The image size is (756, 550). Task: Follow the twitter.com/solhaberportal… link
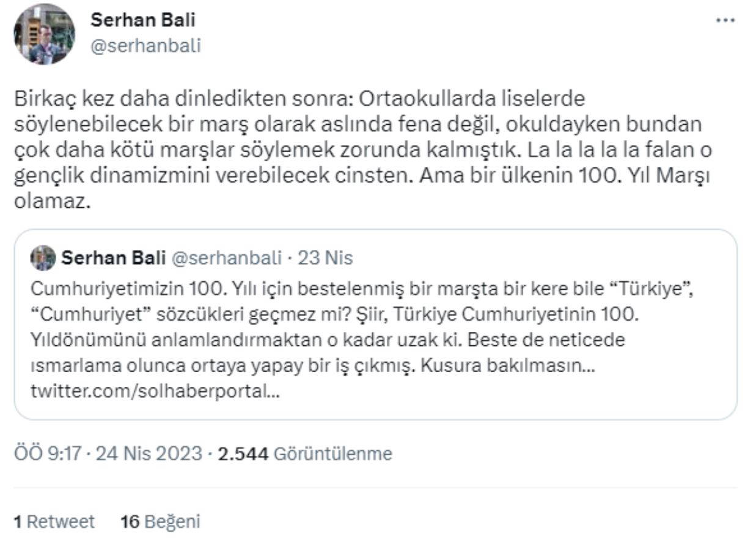click(x=155, y=392)
